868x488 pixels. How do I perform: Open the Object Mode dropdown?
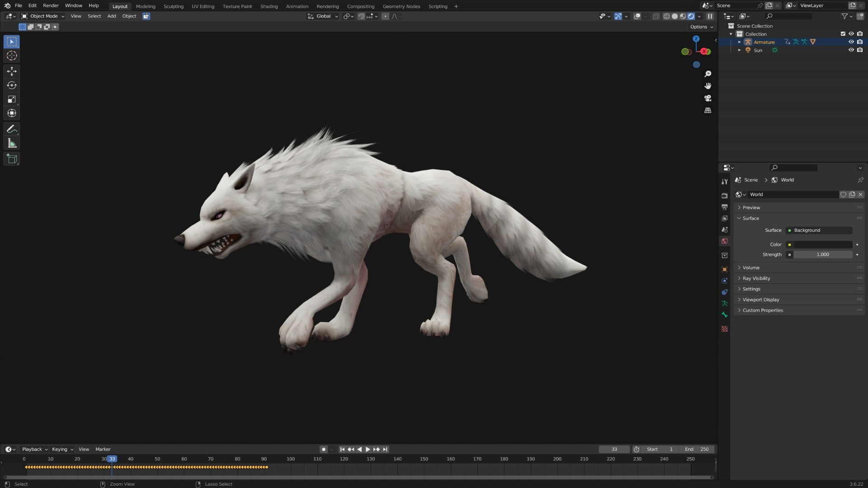[43, 16]
